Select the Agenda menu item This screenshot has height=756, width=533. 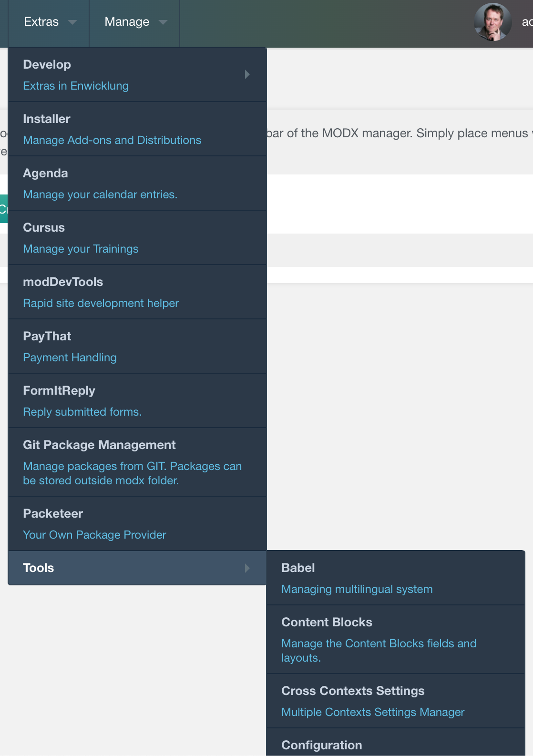[x=45, y=173]
